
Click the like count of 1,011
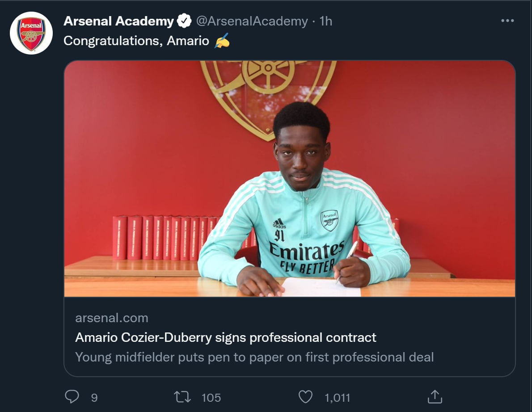(338, 397)
